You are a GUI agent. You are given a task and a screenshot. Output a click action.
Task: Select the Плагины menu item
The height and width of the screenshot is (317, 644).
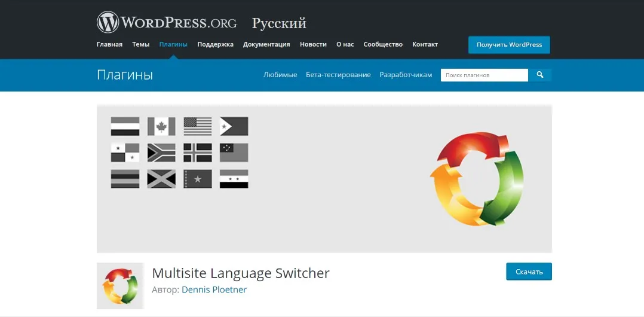click(x=173, y=44)
